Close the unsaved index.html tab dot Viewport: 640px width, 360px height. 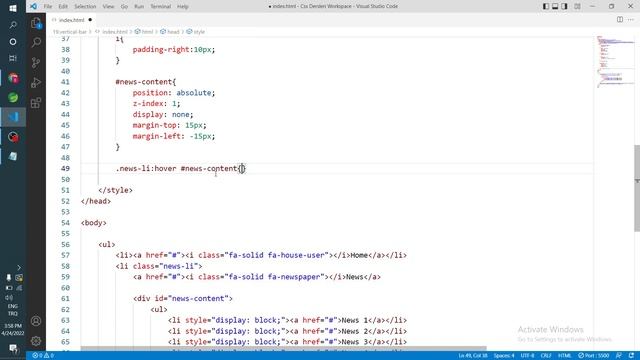[x=90, y=20]
